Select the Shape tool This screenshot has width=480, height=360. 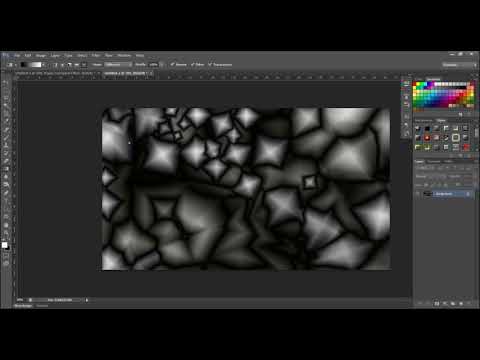pos(6,216)
